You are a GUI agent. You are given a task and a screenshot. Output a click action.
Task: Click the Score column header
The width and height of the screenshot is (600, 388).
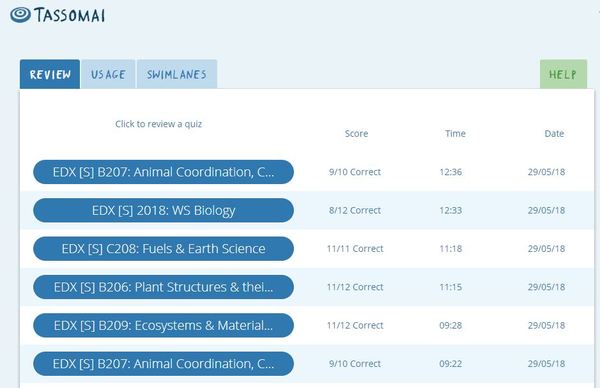[x=356, y=134]
